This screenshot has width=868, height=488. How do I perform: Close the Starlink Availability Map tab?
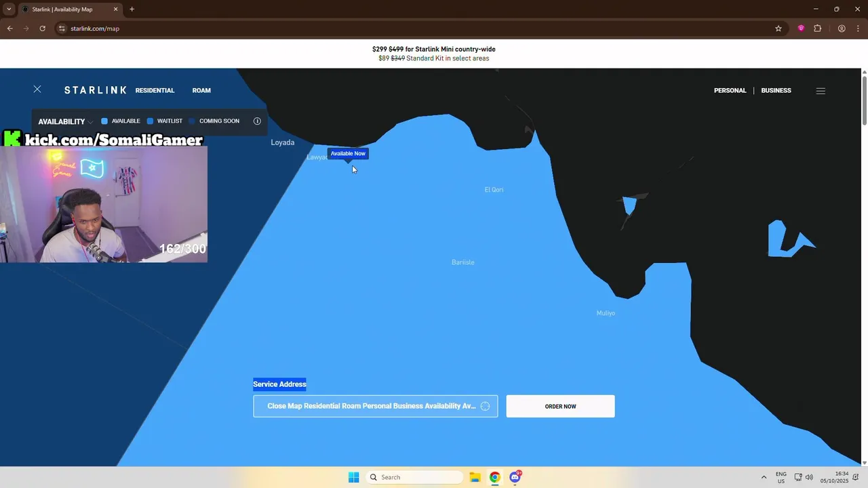point(115,9)
